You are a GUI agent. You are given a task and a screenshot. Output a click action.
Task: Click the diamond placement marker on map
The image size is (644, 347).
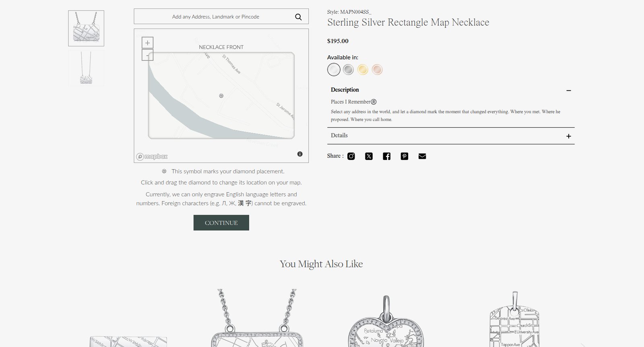point(221,96)
